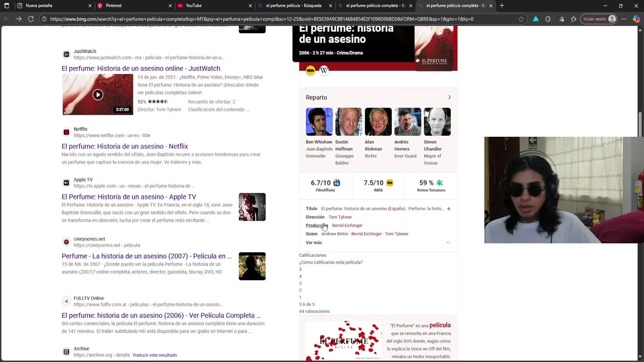Open the media control music icon

tap(560, 19)
